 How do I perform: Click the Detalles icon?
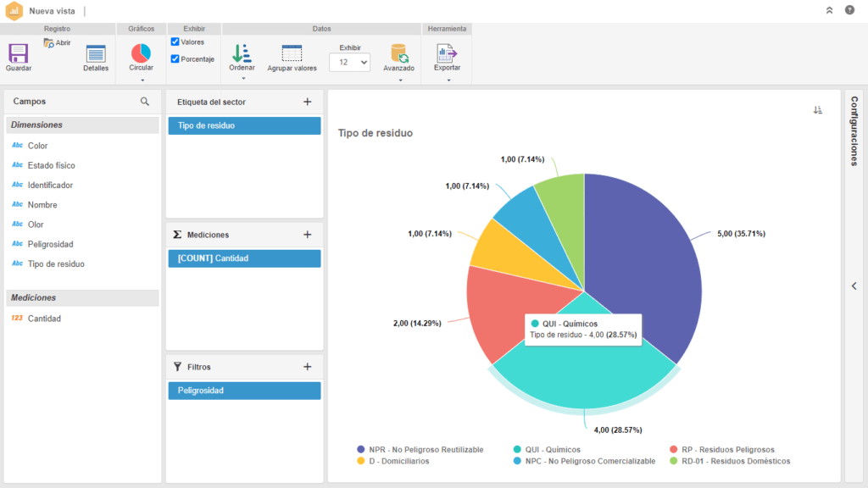point(96,54)
